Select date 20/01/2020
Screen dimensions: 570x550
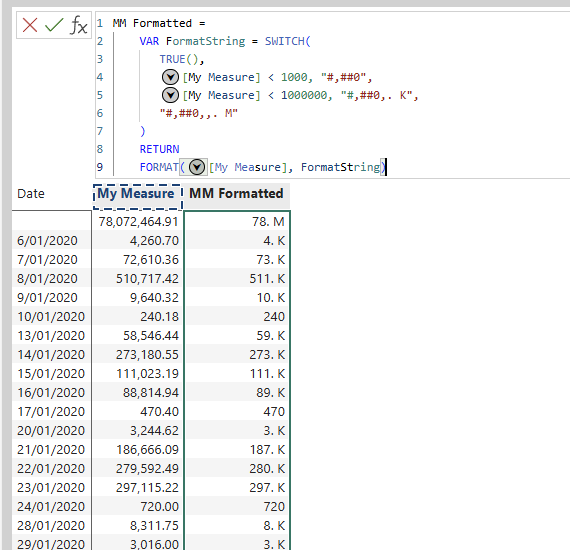coord(51,430)
